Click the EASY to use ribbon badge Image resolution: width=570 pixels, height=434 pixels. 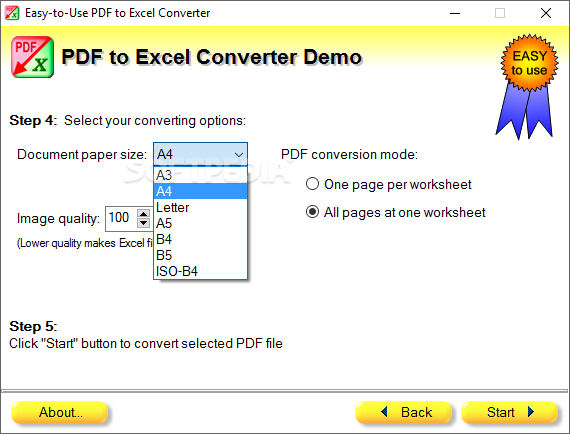(x=527, y=87)
